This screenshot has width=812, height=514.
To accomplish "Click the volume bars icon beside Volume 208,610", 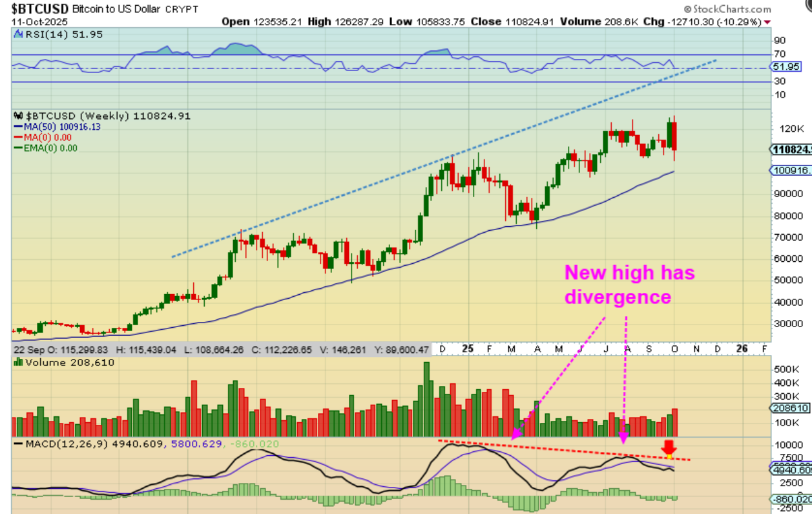I will [x=18, y=363].
